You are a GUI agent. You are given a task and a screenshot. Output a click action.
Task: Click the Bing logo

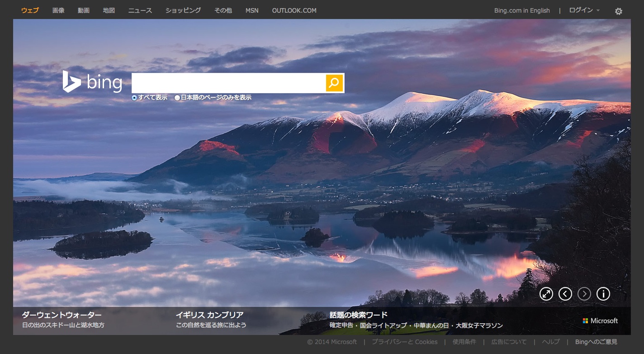92,82
